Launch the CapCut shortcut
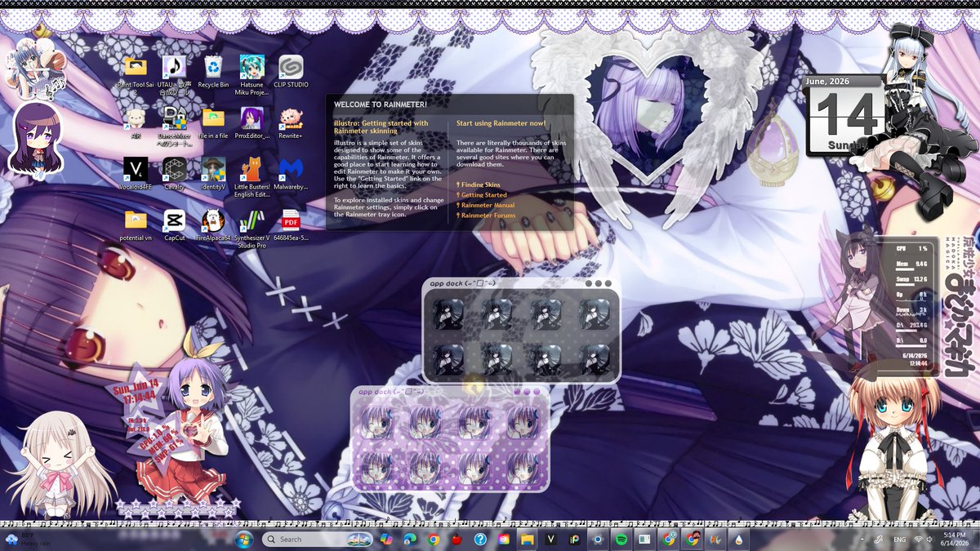This screenshot has height=551, width=980. coord(174,225)
